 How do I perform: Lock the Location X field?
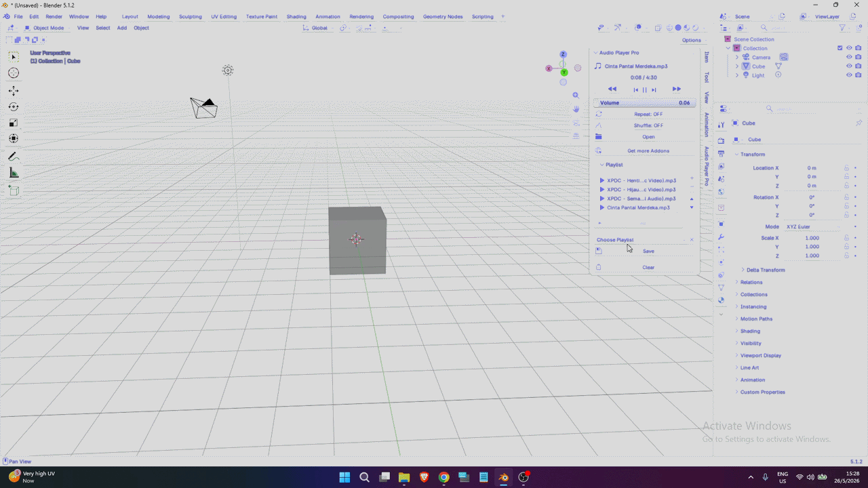pos(846,168)
